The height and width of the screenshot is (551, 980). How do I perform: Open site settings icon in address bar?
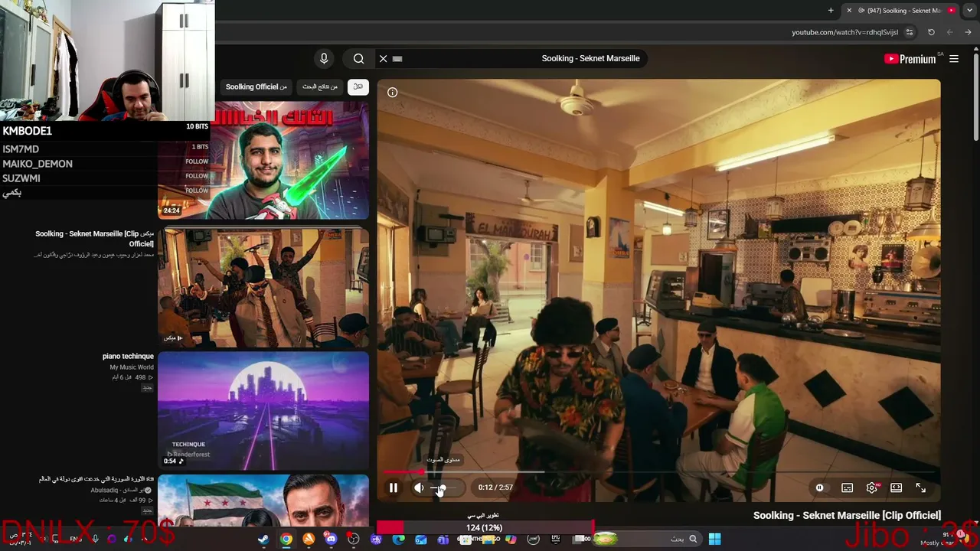pyautogui.click(x=910, y=32)
